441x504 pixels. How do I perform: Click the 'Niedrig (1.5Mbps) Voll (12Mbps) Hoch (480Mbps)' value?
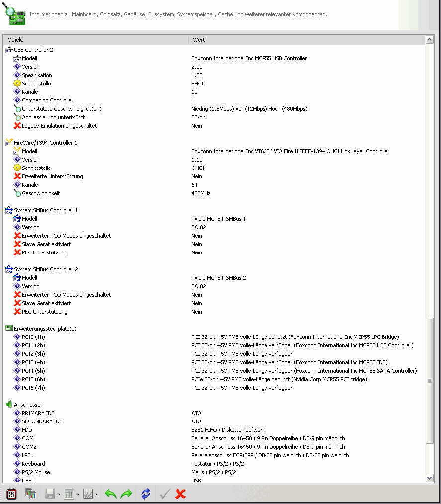coord(250,109)
